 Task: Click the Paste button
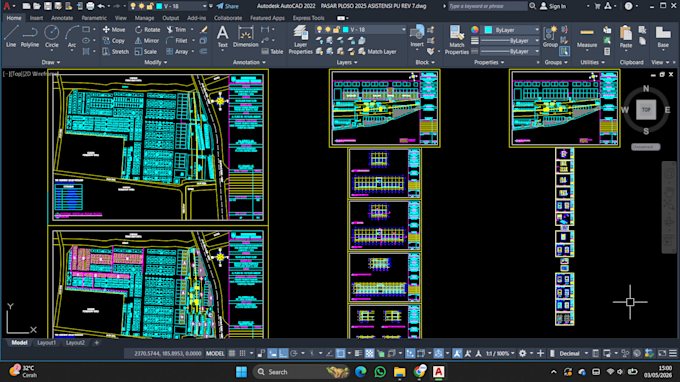[626, 37]
